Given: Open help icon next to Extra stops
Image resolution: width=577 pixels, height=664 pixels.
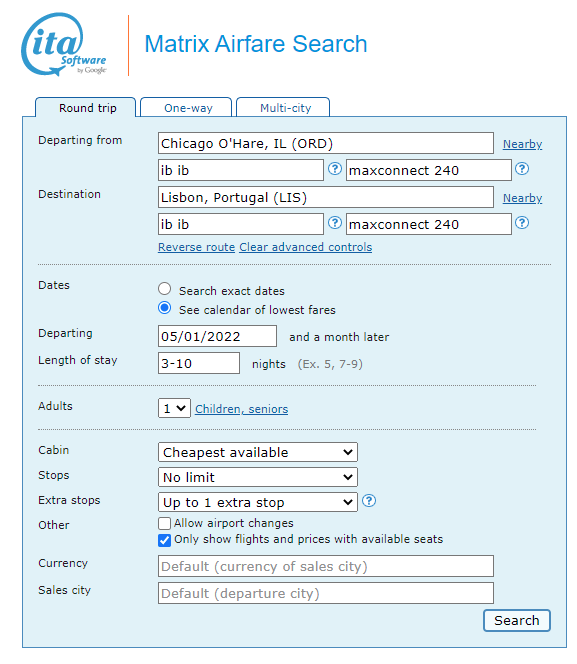Looking at the screenshot, I should click(369, 501).
